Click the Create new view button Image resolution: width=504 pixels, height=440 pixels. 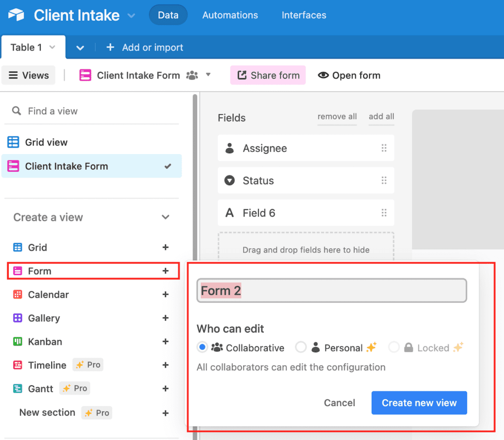[x=419, y=403]
